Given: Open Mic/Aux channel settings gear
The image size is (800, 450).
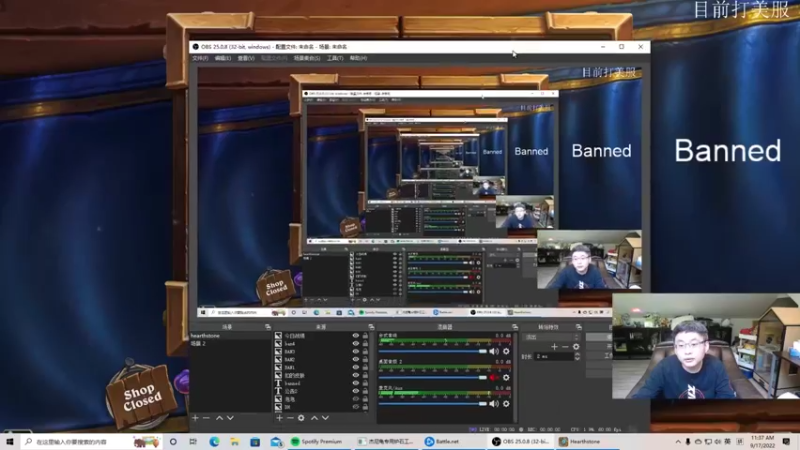Looking at the screenshot, I should (506, 404).
